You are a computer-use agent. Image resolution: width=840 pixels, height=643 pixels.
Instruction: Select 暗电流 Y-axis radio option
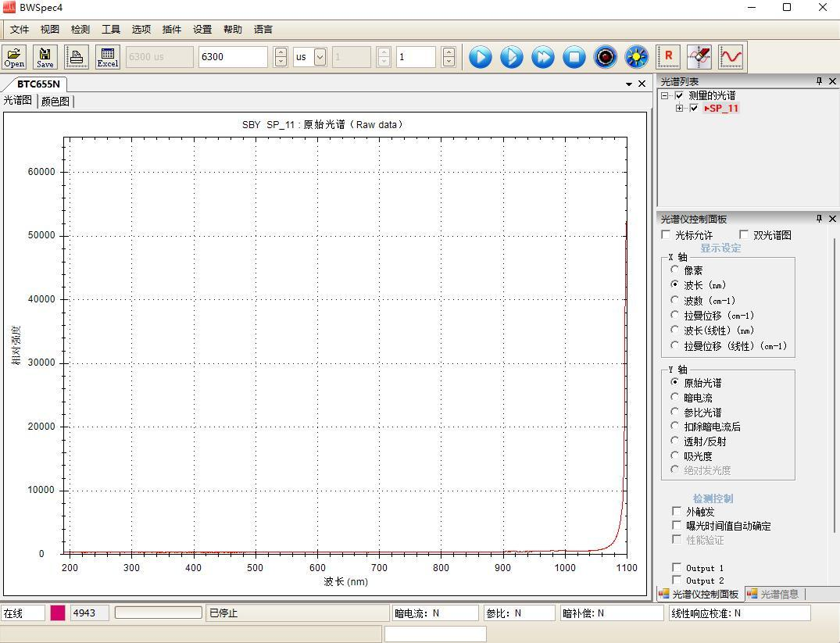[x=675, y=398]
